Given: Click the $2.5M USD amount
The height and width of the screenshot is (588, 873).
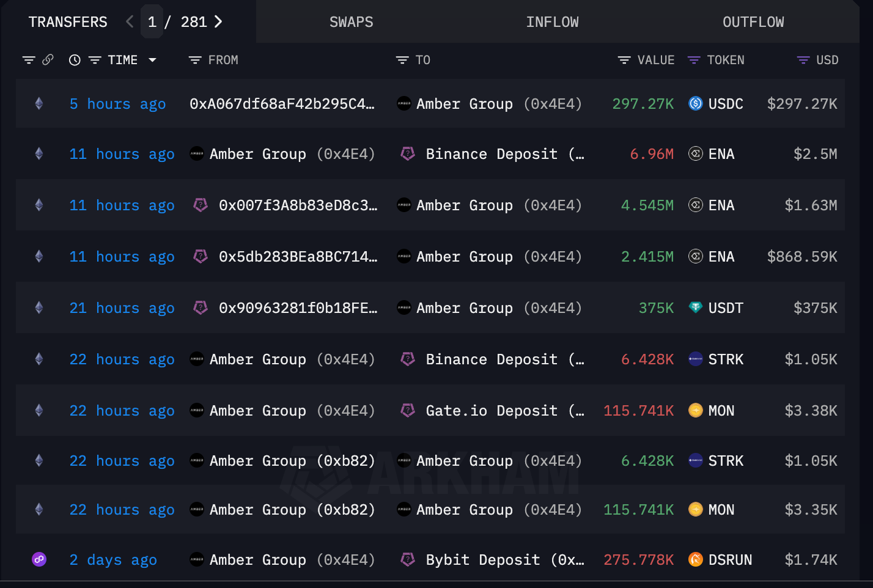Looking at the screenshot, I should click(816, 154).
